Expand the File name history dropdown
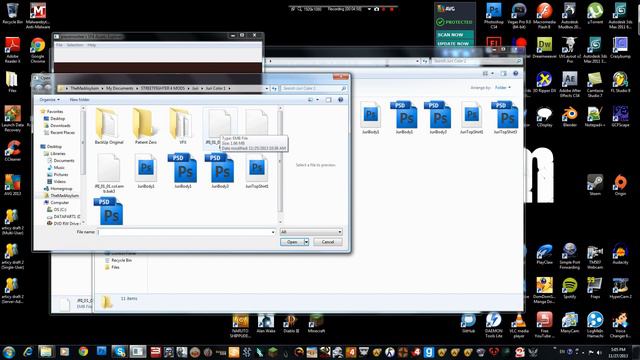The width and height of the screenshot is (640, 360). coord(273,232)
